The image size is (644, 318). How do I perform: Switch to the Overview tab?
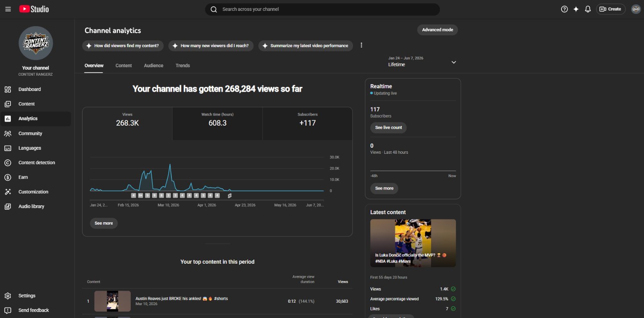pyautogui.click(x=94, y=66)
